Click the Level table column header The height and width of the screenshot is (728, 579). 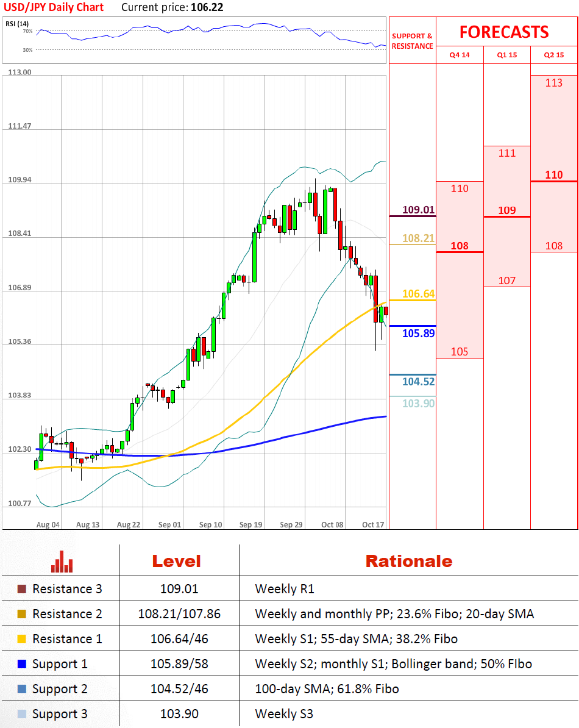176,562
